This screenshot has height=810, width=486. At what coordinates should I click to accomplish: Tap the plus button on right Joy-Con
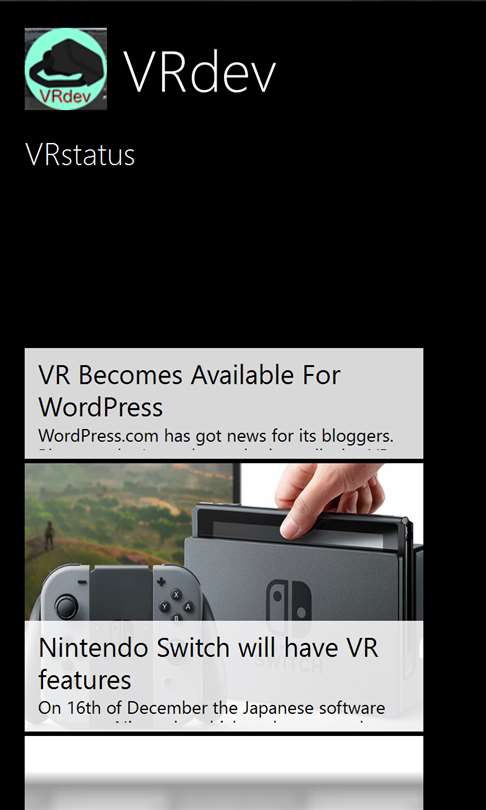coord(161,581)
